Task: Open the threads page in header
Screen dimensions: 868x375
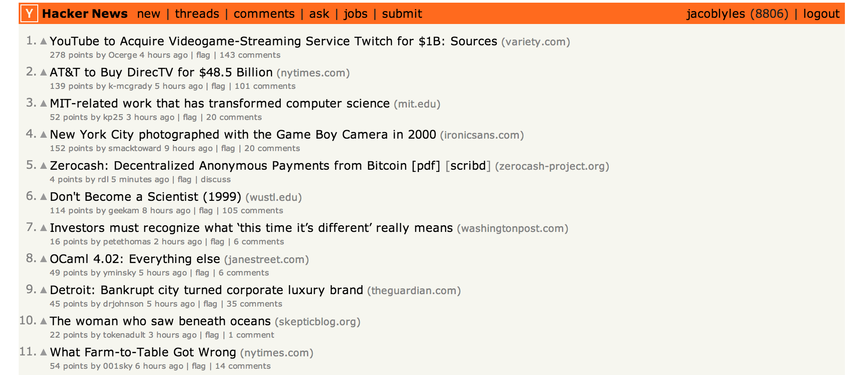Action: coord(197,14)
